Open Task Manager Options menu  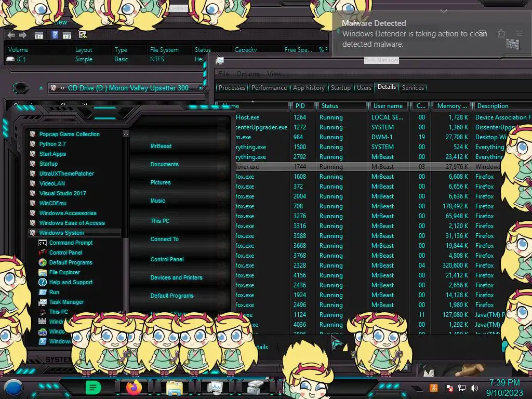(248, 74)
